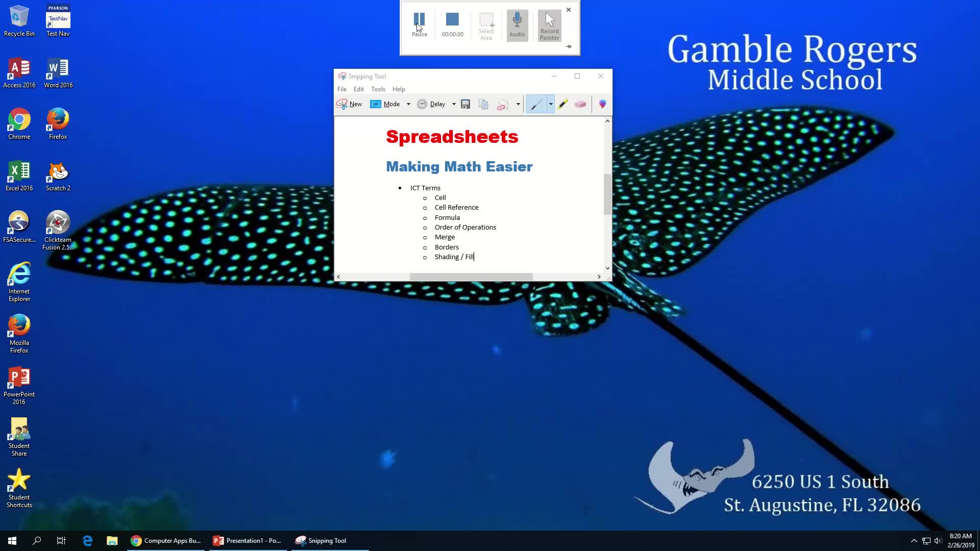Show hidden system tray icons
Image resolution: width=980 pixels, height=551 pixels.
pos(914,541)
